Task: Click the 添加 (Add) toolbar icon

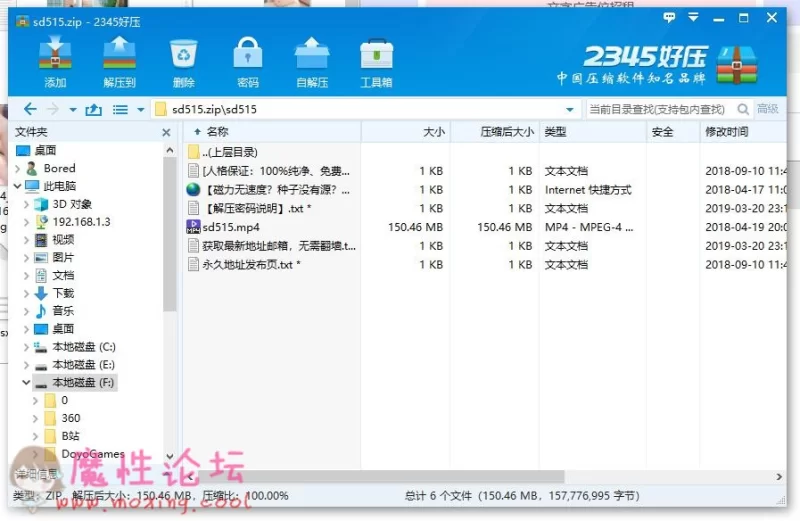Action: [55, 62]
